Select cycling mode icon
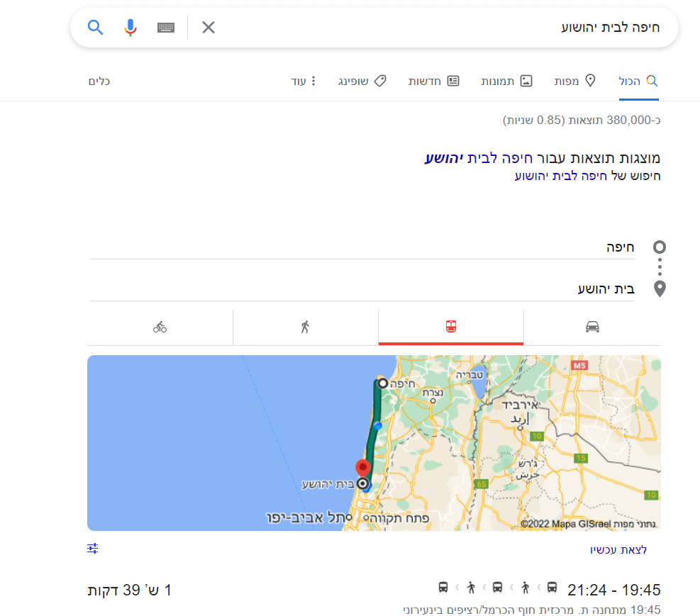Viewport: 700px width, 616px height. pos(160,327)
